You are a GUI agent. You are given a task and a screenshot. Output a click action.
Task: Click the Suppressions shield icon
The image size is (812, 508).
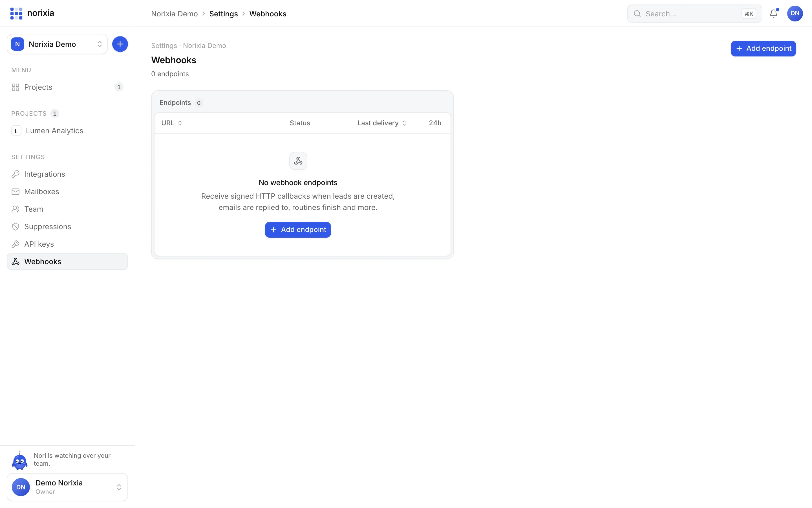click(16, 226)
